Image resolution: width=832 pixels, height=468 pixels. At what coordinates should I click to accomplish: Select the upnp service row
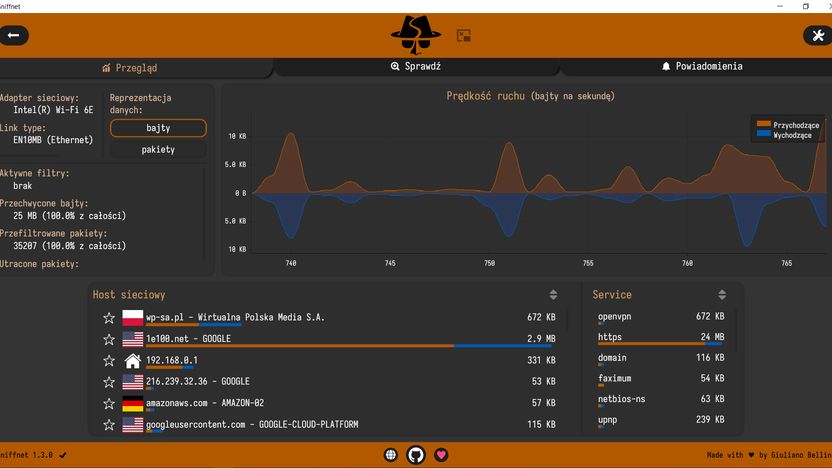pos(661,421)
